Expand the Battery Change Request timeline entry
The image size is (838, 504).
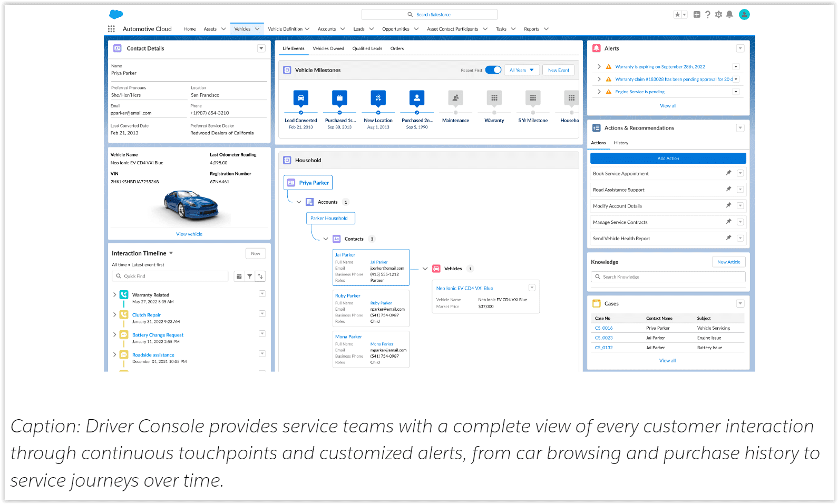[x=114, y=335]
